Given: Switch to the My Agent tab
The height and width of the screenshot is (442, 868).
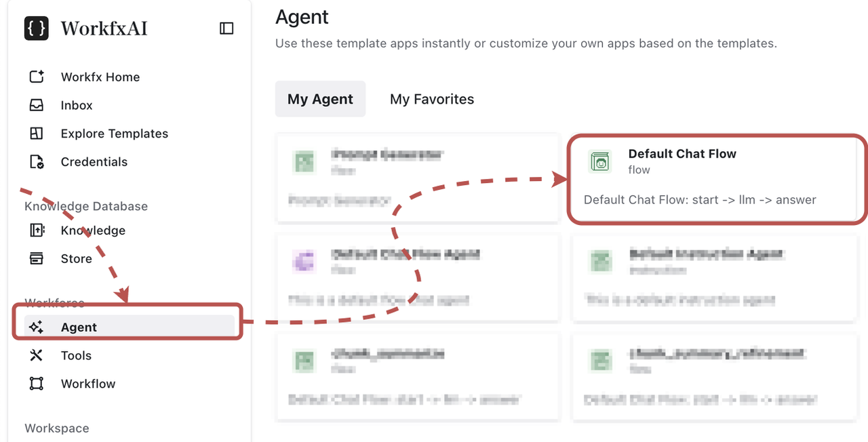Looking at the screenshot, I should click(x=320, y=99).
